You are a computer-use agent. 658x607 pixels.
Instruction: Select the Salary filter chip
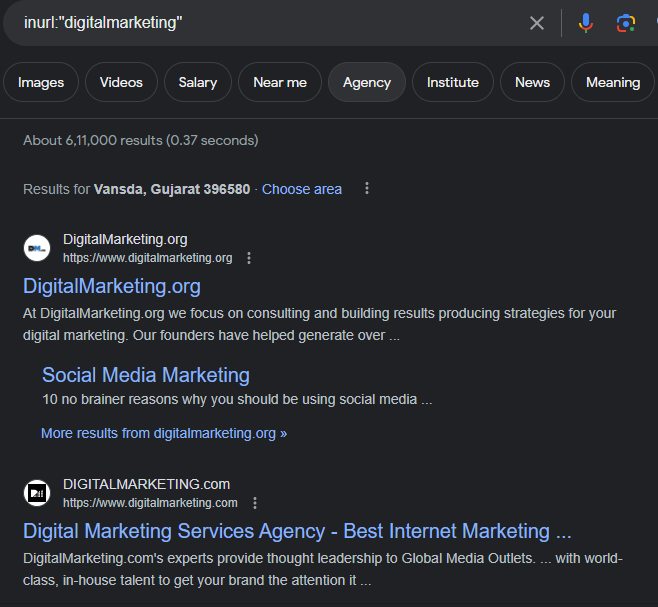click(x=198, y=82)
